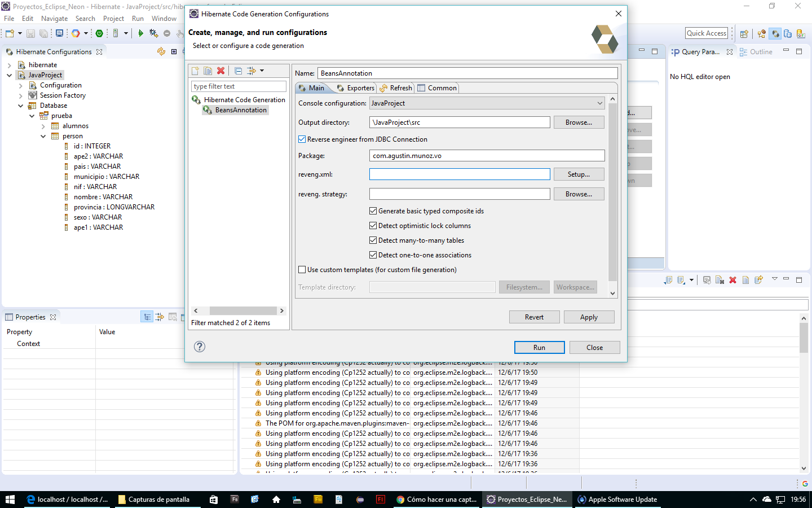
Task: Toggle Detect many-to-many tables checkbox
Action: pyautogui.click(x=373, y=240)
